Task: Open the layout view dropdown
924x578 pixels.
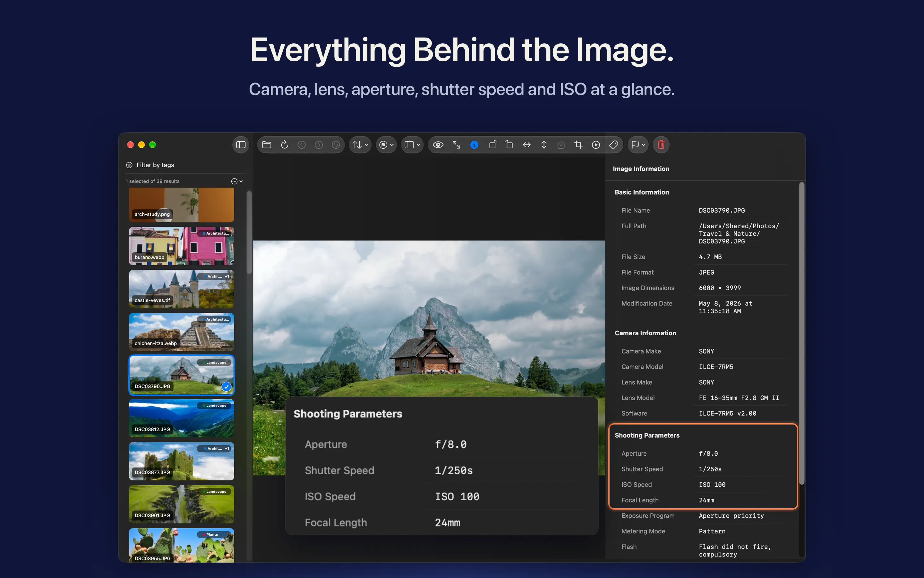Action: pos(412,145)
